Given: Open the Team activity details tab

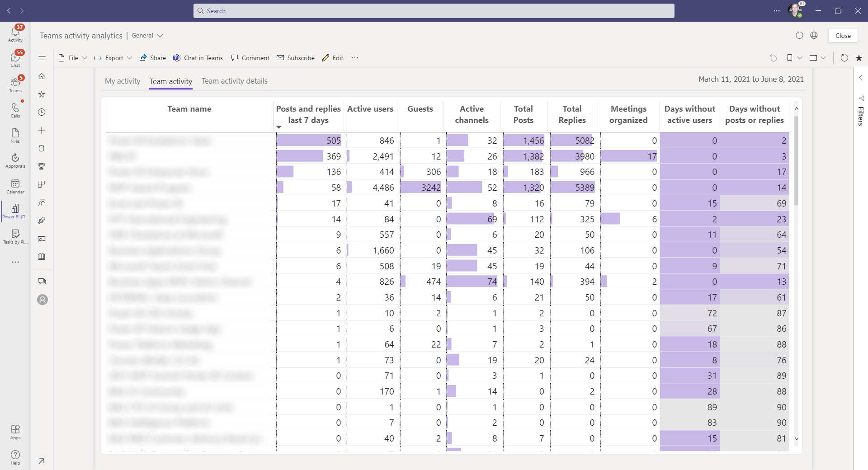Looking at the screenshot, I should pyautogui.click(x=234, y=81).
